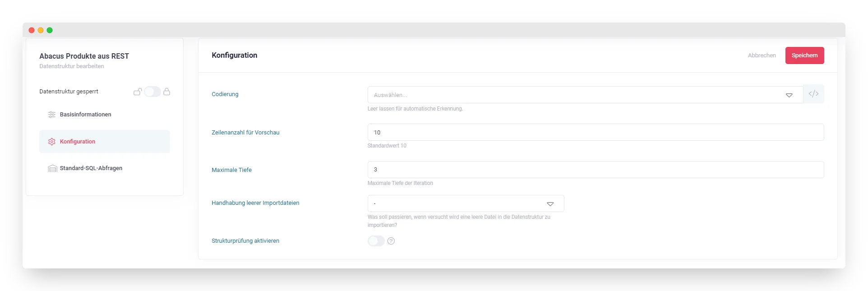Image resolution: width=868 pixels, height=291 pixels.
Task: Focus the Zeilenanzahl für Vorschau field
Action: click(x=596, y=132)
